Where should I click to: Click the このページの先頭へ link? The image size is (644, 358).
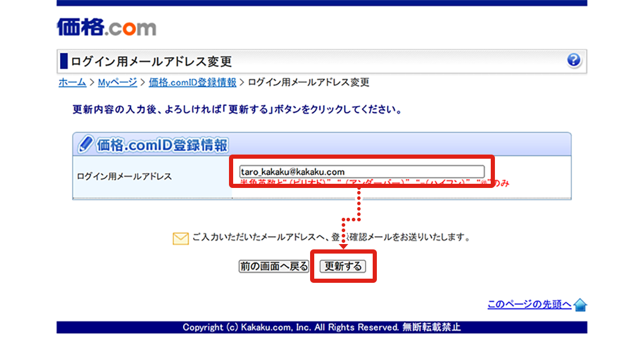[529, 304]
